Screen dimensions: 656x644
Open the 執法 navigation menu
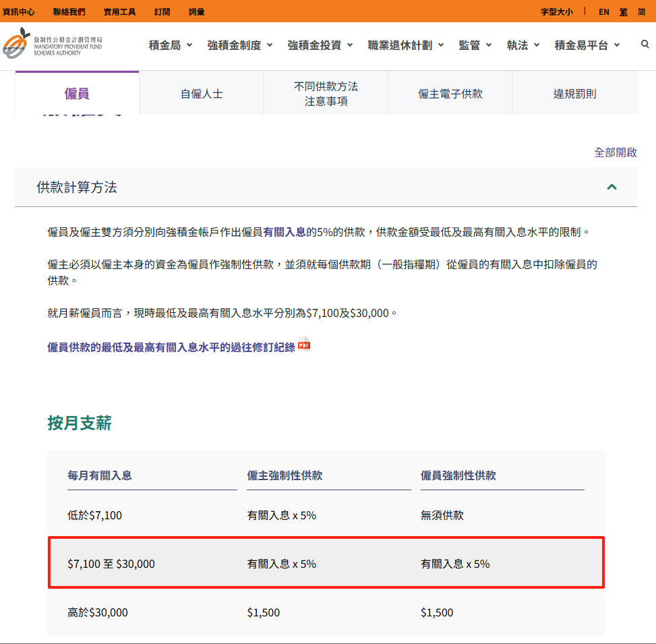tap(523, 45)
